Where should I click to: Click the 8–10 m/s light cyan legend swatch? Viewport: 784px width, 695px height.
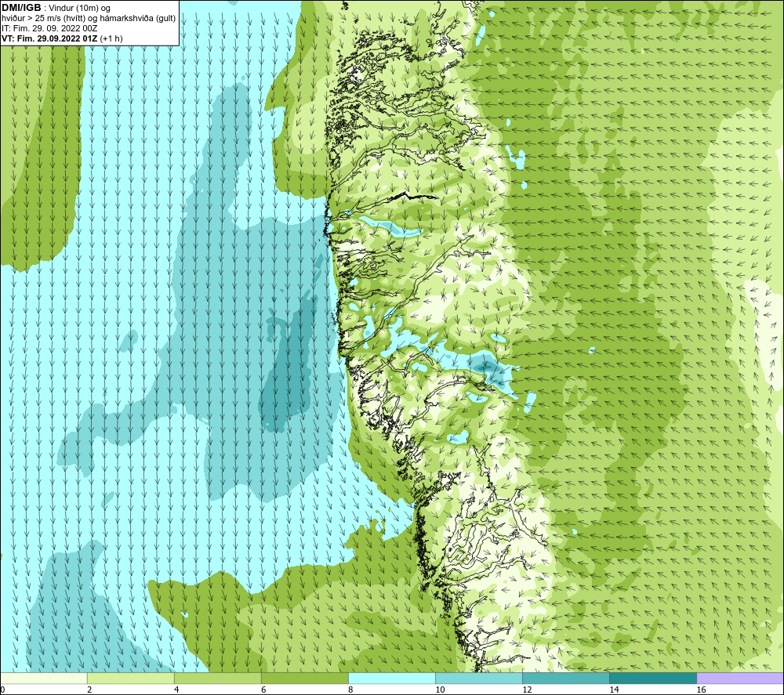click(x=391, y=678)
